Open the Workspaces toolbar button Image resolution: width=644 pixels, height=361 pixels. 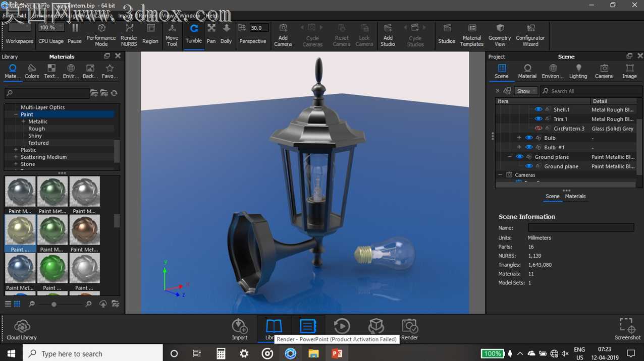pyautogui.click(x=19, y=34)
